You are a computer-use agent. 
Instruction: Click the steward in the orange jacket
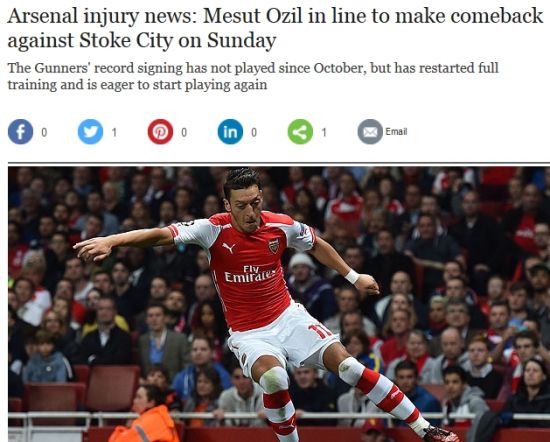click(146, 415)
